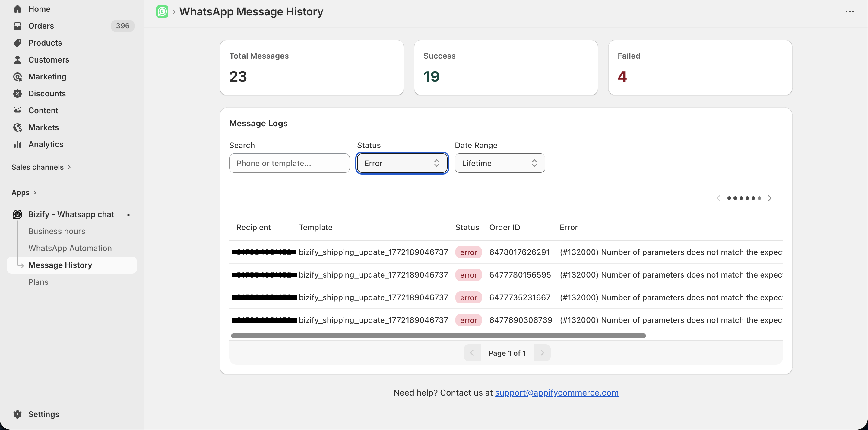Type in the Phone or template search field

[289, 163]
